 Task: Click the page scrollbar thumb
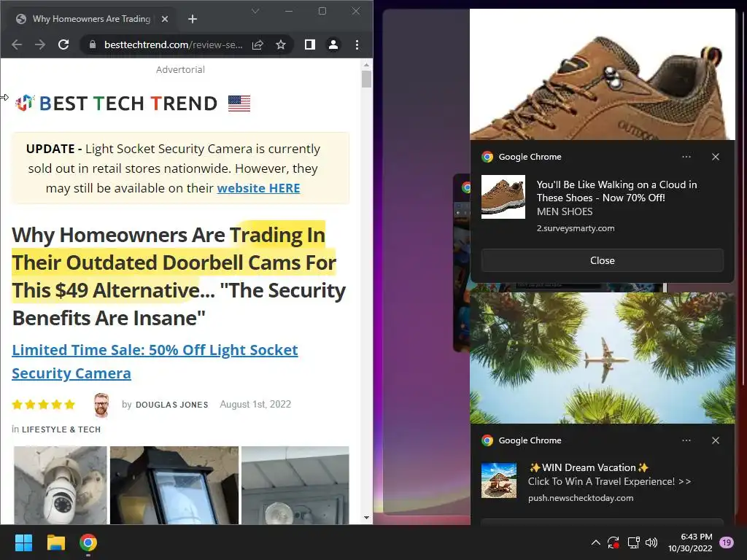point(366,79)
